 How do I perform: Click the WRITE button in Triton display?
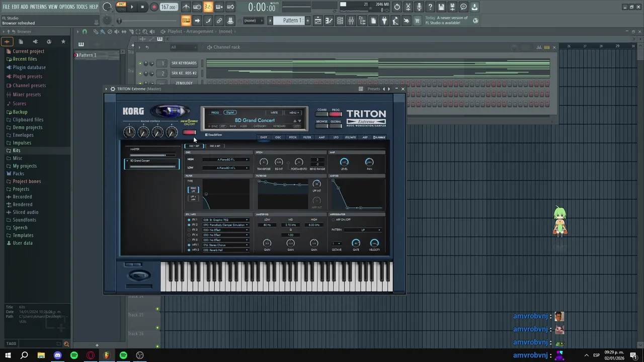(x=274, y=113)
